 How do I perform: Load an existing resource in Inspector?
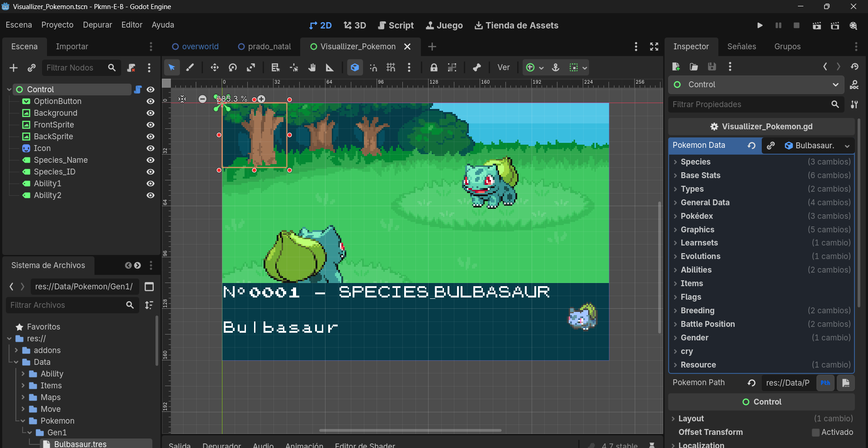coord(693,66)
